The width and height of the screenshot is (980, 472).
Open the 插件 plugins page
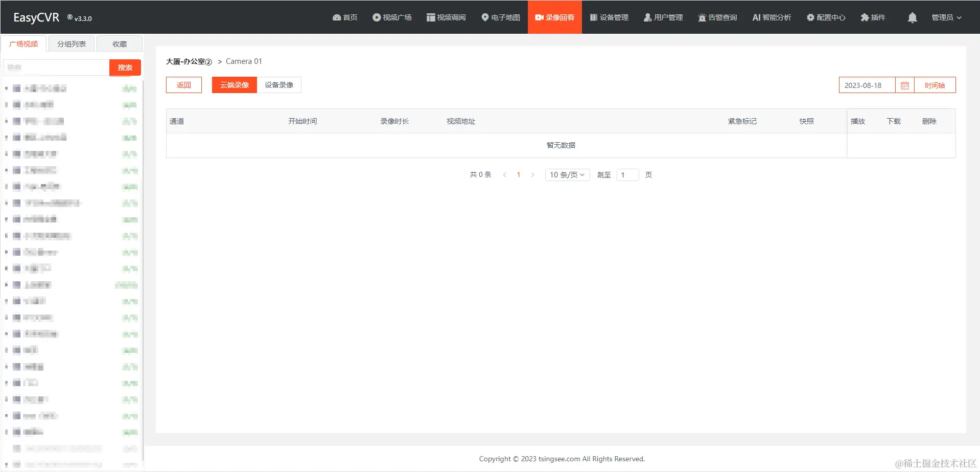click(x=873, y=17)
